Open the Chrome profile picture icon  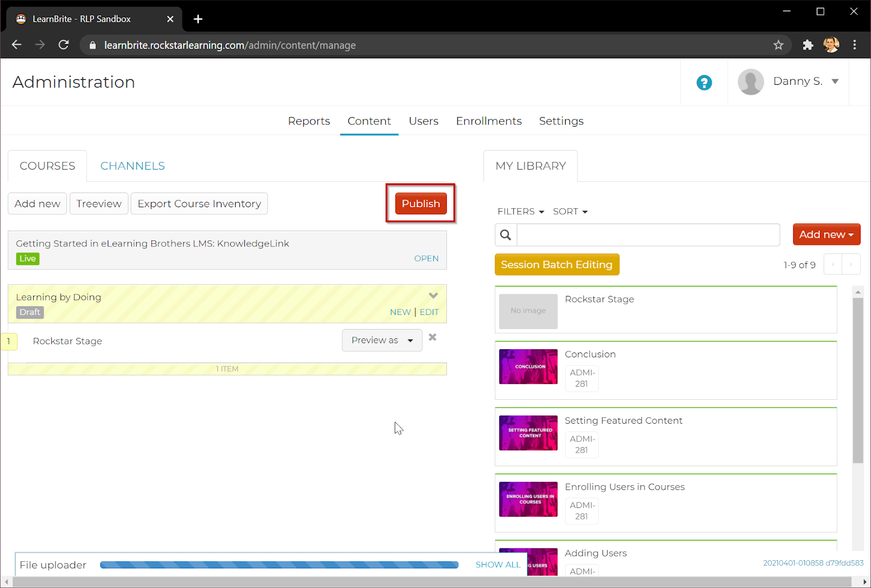(831, 45)
